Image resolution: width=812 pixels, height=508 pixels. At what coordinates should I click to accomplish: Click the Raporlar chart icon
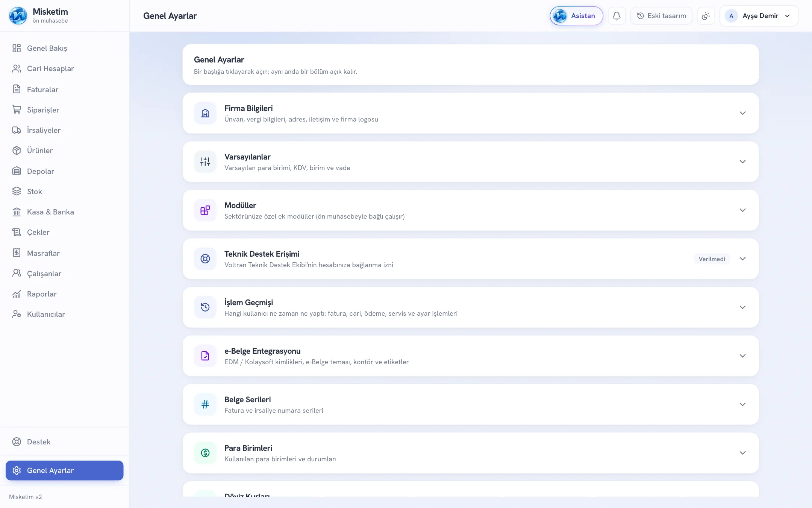coord(17,294)
